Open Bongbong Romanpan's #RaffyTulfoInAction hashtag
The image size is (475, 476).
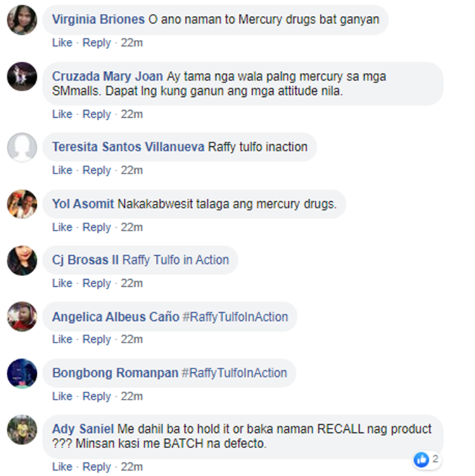pyautogui.click(x=234, y=373)
